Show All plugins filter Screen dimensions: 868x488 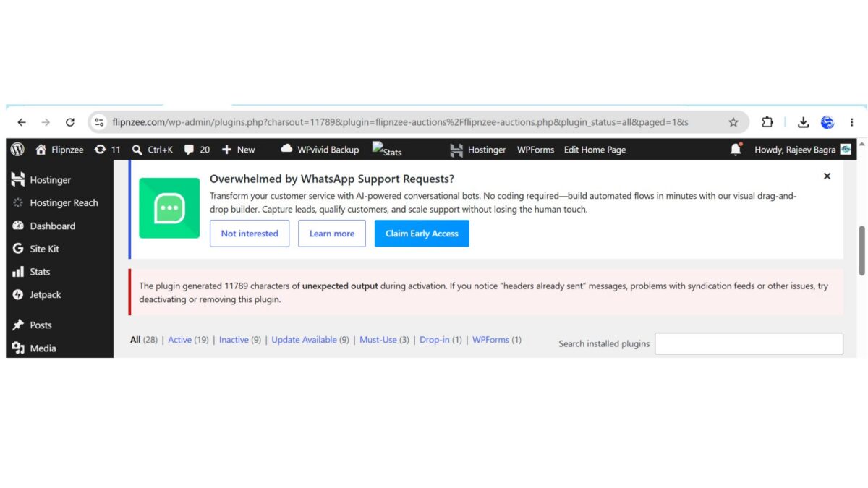[135, 340]
